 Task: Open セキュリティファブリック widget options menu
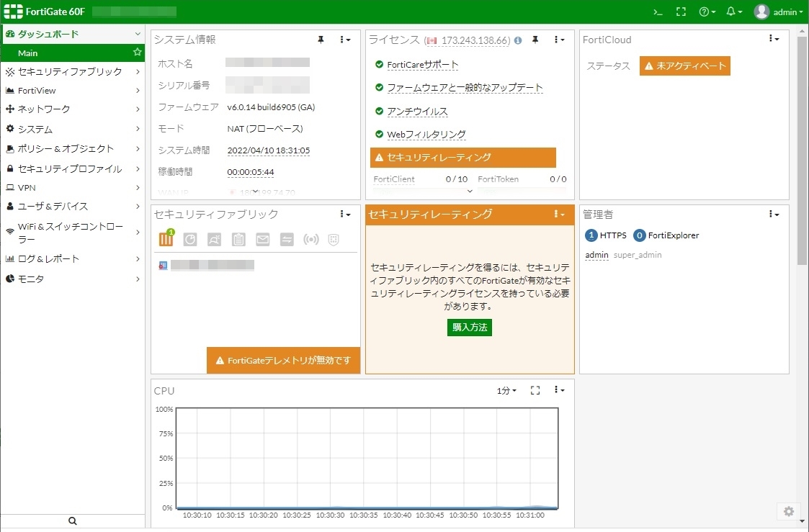click(x=345, y=214)
